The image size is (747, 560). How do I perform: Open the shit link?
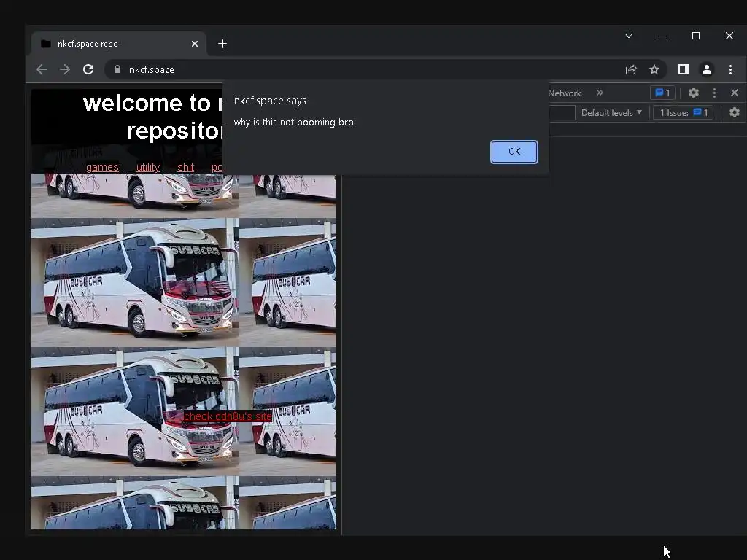click(x=185, y=167)
